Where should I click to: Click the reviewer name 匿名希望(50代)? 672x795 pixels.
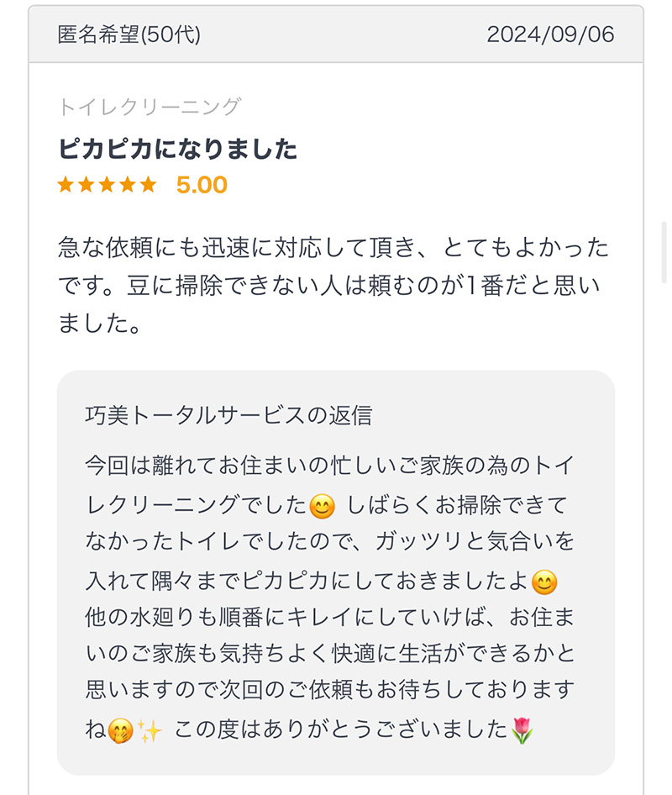point(129,34)
